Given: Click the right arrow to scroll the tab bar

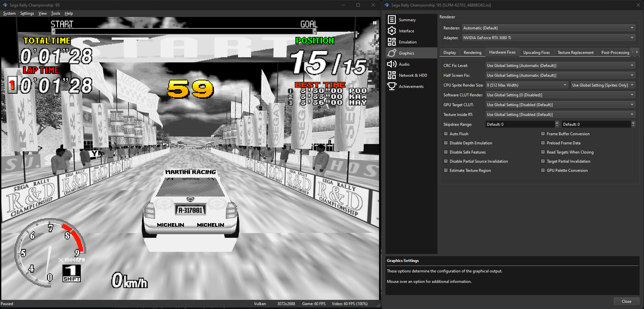Looking at the screenshot, I should click(637, 52).
